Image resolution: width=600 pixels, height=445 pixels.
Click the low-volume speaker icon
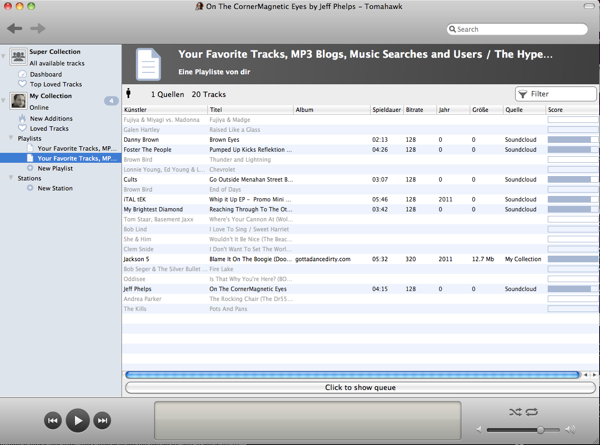point(479,430)
